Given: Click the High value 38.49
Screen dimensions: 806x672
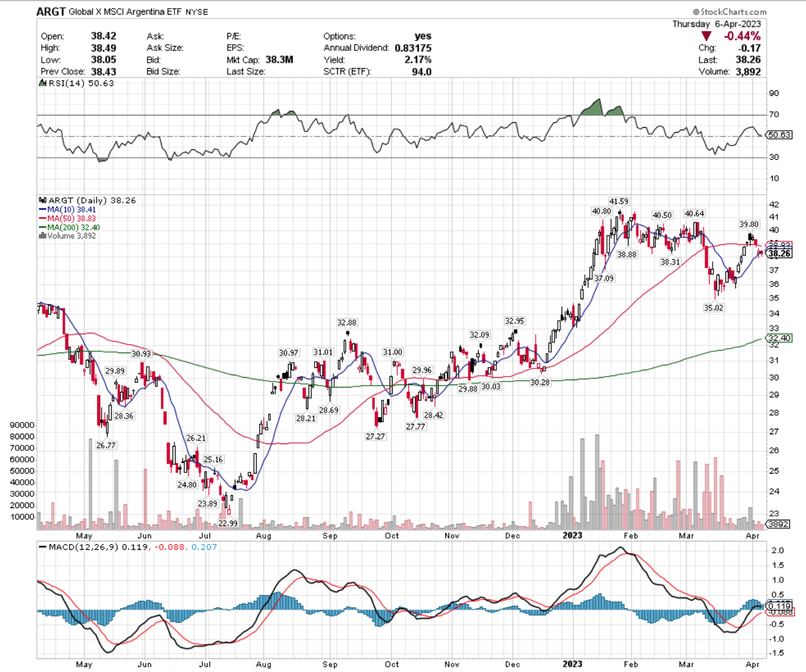Looking at the screenshot, I should click(x=103, y=48).
